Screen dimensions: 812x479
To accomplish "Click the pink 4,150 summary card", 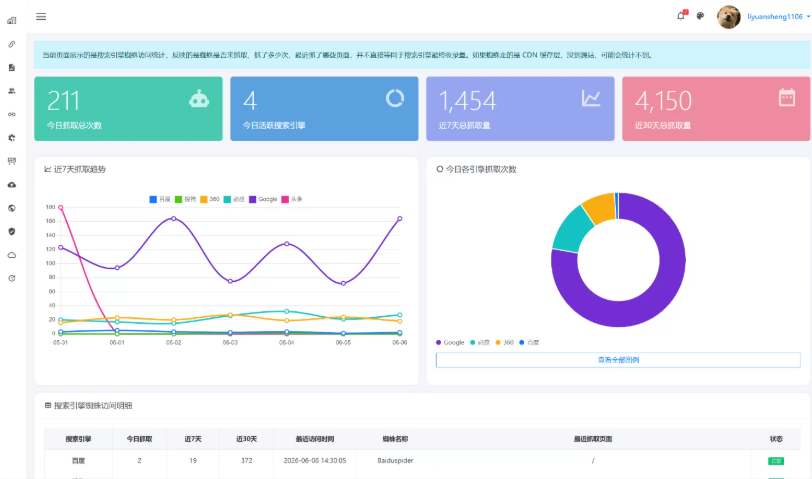I will tap(716, 109).
